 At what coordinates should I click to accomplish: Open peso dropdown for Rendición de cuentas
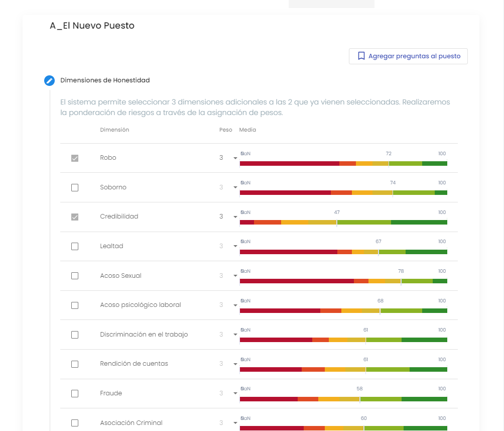click(x=235, y=364)
